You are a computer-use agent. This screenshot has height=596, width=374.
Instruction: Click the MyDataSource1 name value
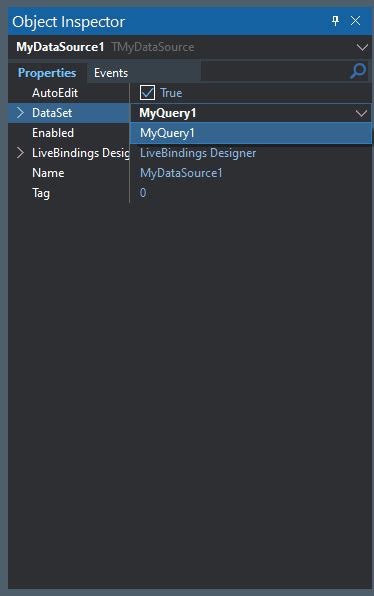[181, 173]
